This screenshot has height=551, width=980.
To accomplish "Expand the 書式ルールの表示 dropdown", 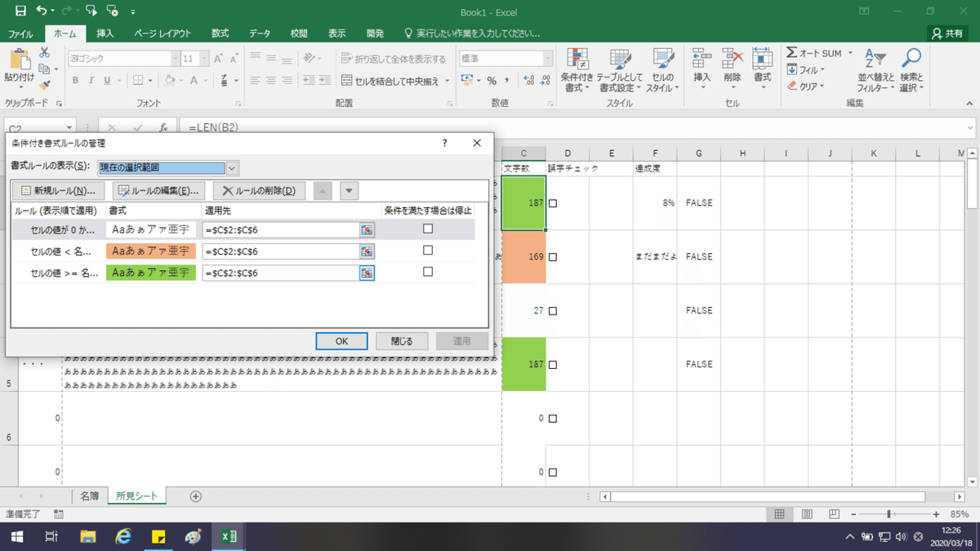I will [x=232, y=167].
